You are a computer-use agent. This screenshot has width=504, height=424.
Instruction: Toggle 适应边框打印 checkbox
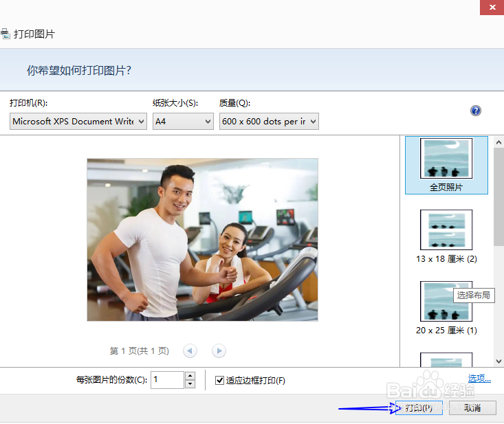click(219, 380)
